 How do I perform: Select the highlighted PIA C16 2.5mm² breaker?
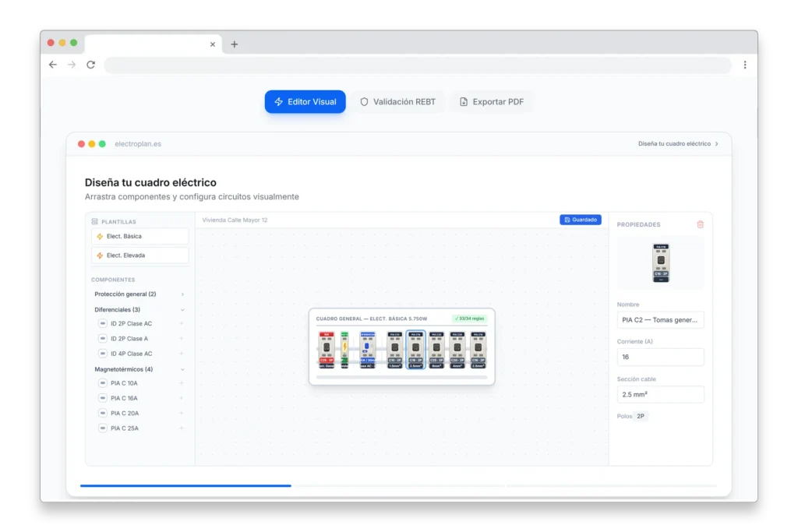pos(416,350)
